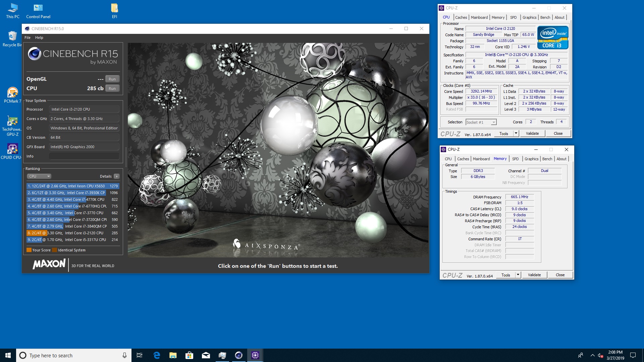Image resolution: width=644 pixels, height=362 pixels.
Task: Run the CPU benchmark
Action: coord(112,88)
